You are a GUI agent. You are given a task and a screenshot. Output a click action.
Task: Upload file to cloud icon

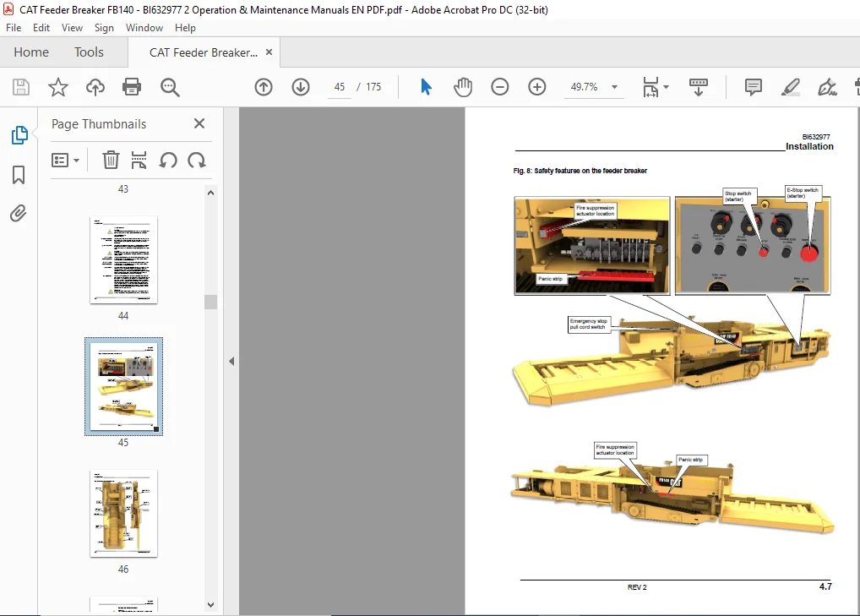click(95, 87)
